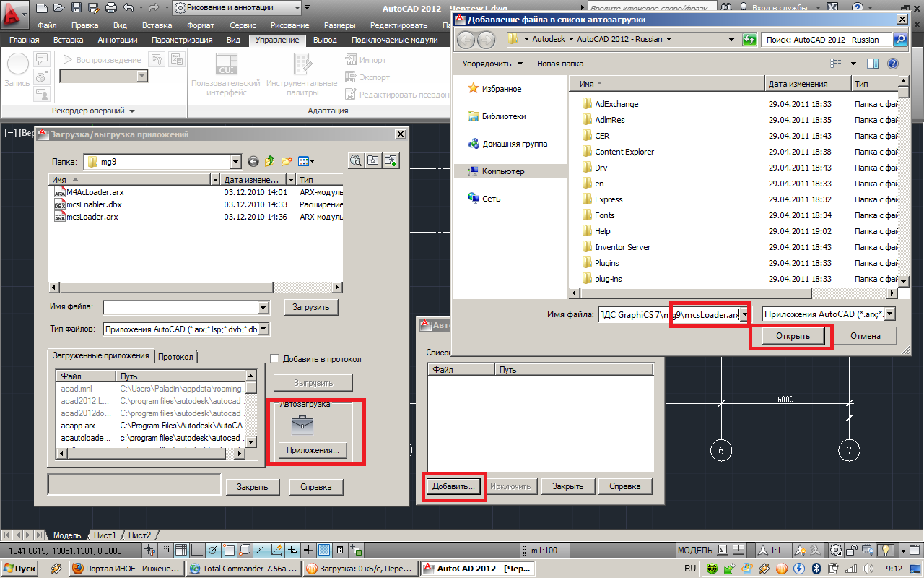
Task: Switch to the 'Лист1' layout tab
Action: tap(105, 535)
